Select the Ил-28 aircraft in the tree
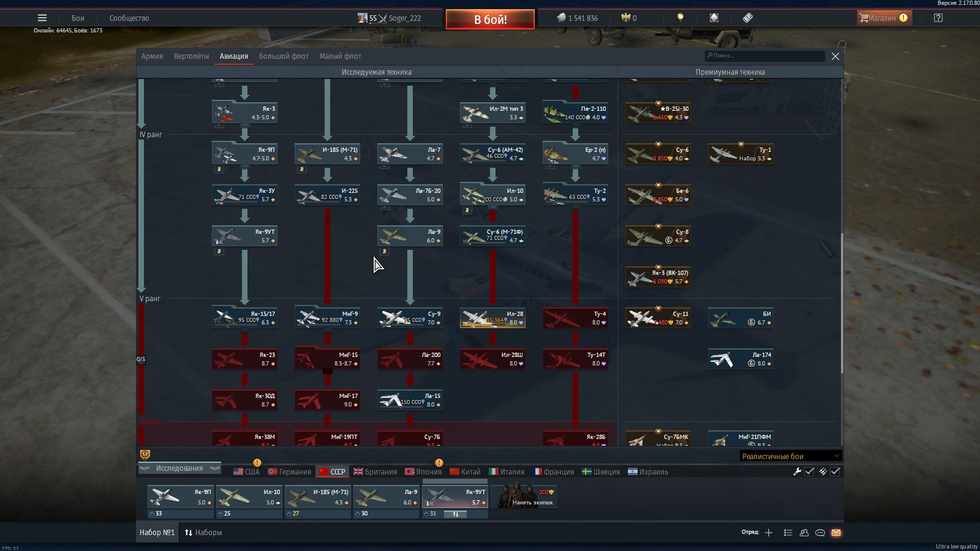Image resolution: width=980 pixels, height=551 pixels. [x=492, y=318]
